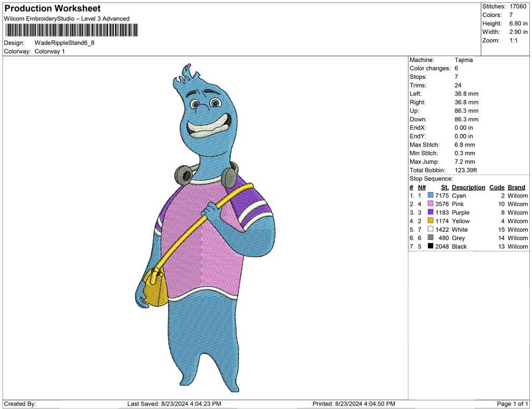
Task: Click the Stitches value '17060'
Action: (x=517, y=6)
